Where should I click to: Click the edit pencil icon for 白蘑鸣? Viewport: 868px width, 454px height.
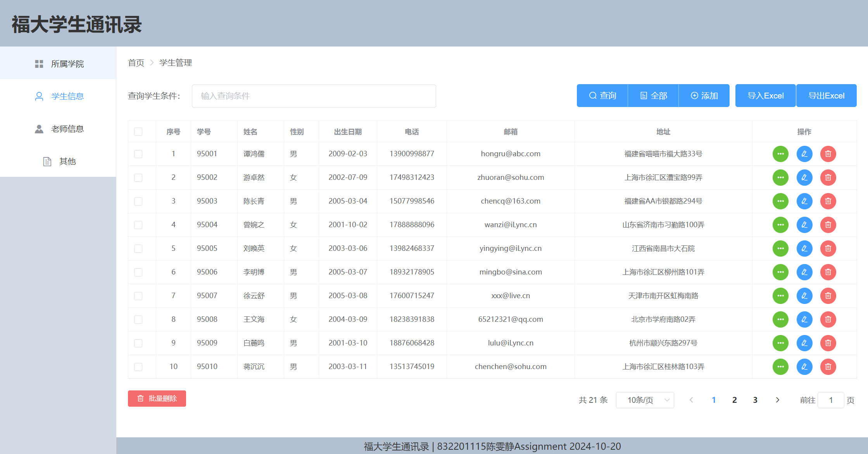804,343
